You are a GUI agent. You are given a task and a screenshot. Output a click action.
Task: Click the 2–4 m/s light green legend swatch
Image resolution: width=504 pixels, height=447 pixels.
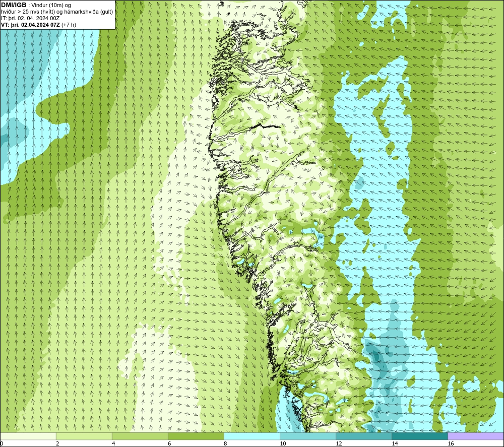click(x=84, y=436)
